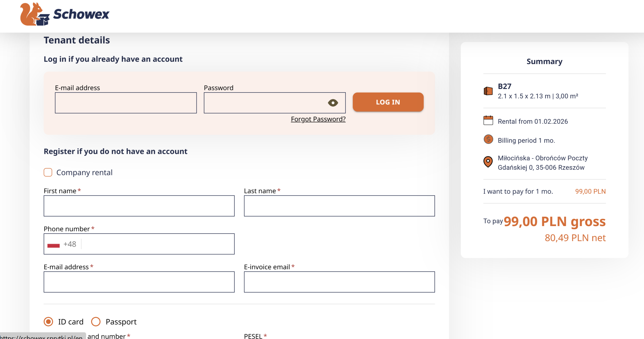
Task: Enable the Company rental checkbox
Action: point(48,173)
